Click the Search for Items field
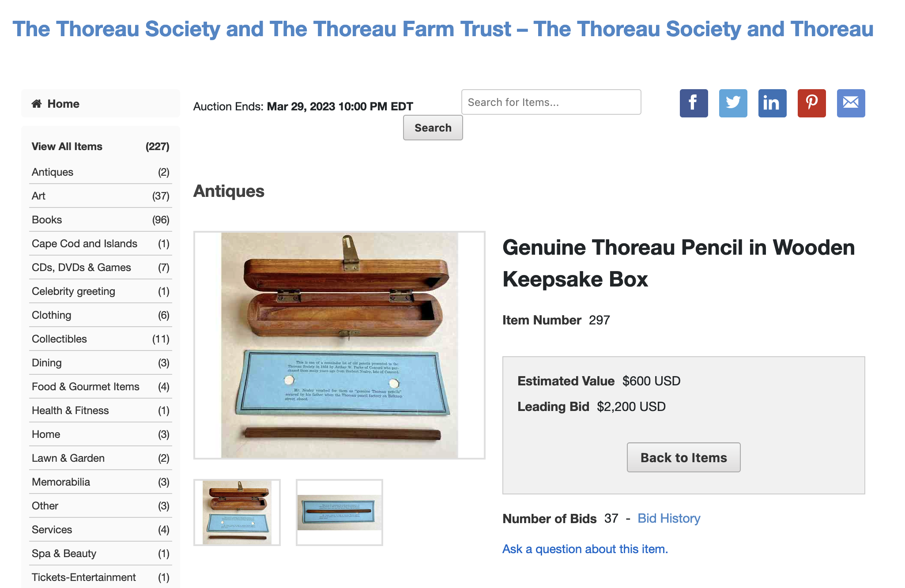Viewport: 905px width, 588px height. [x=551, y=102]
